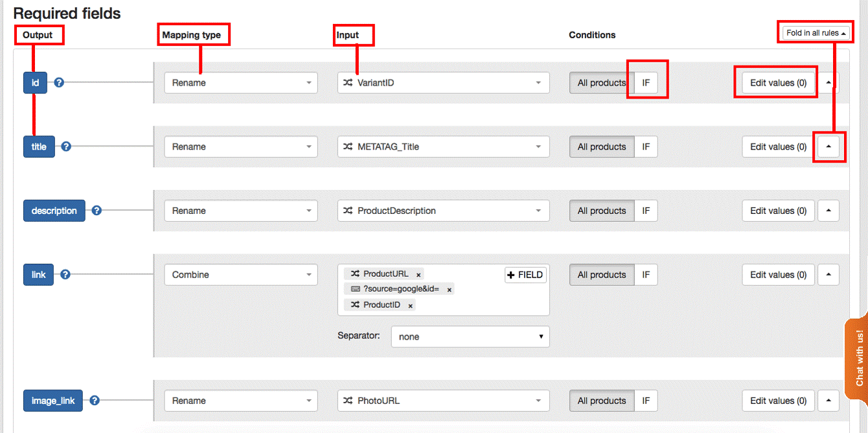Click help icon next to image_link
Viewport: 868px width, 433px height.
[95, 401]
